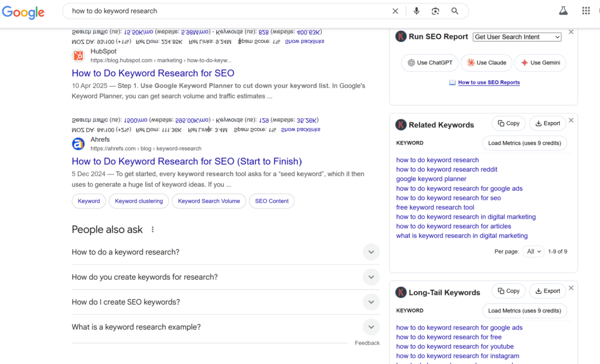Select the 'SEO Content' chip

(272, 201)
